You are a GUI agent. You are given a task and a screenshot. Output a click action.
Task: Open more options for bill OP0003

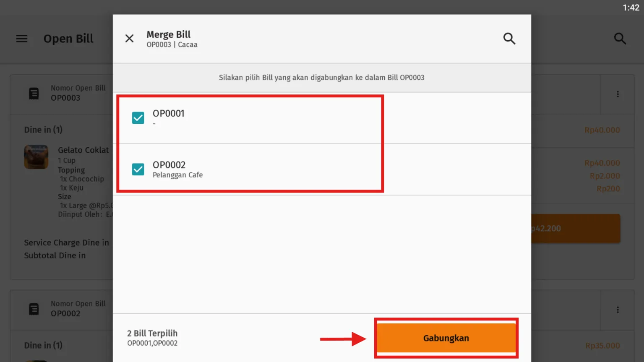618,94
